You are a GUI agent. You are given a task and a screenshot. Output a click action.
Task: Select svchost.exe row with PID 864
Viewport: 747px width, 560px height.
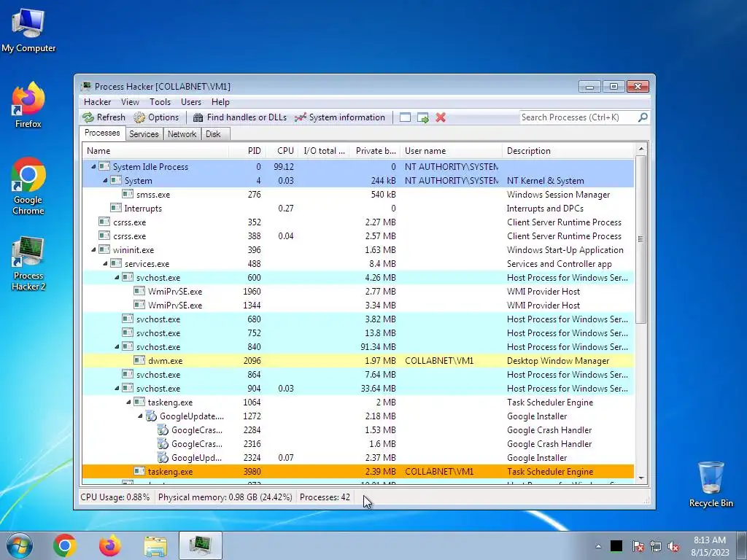(358, 375)
